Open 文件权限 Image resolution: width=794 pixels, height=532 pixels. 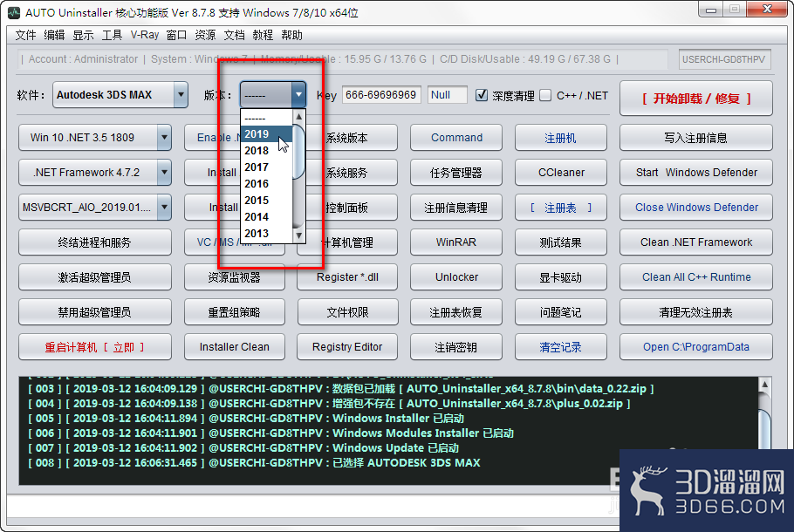tap(347, 312)
